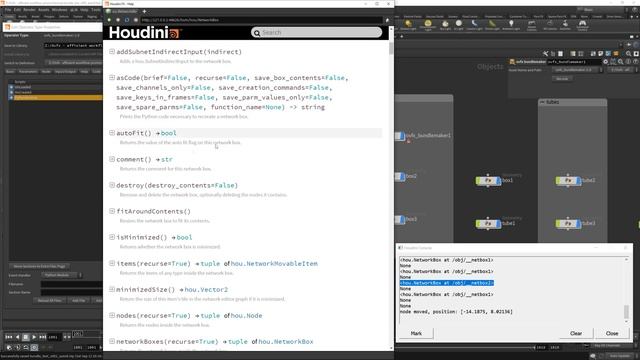Collapse the fitAroundContents() entry
Screen dimensions: 640x360
tap(112, 211)
